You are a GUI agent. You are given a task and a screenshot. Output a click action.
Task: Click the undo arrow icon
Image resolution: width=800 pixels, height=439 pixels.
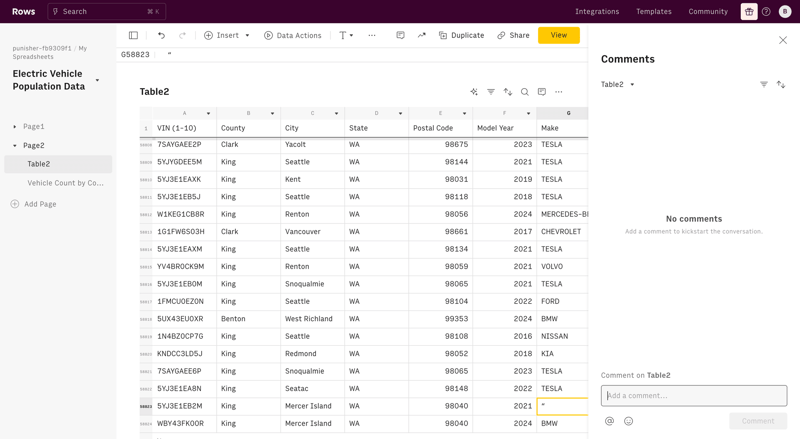pos(161,35)
